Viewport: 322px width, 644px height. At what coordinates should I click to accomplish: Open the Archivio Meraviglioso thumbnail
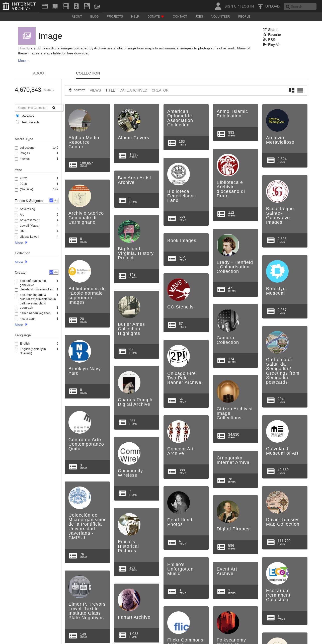(x=277, y=120)
